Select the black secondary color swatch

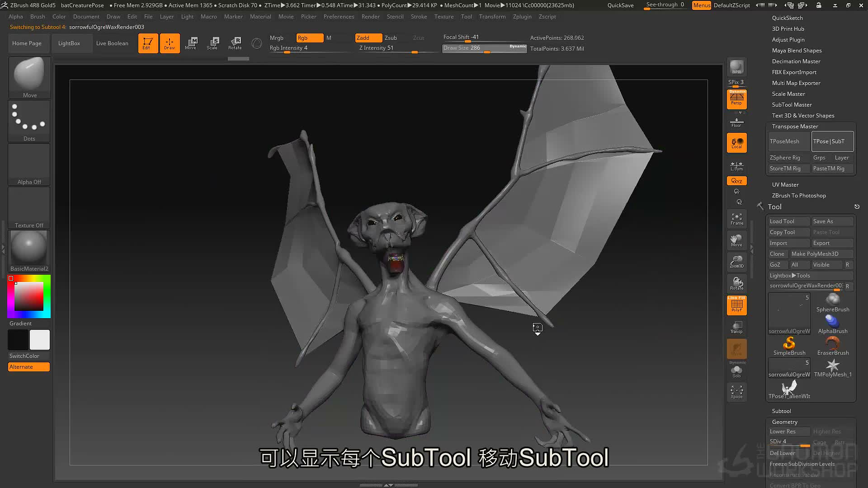[18, 340]
